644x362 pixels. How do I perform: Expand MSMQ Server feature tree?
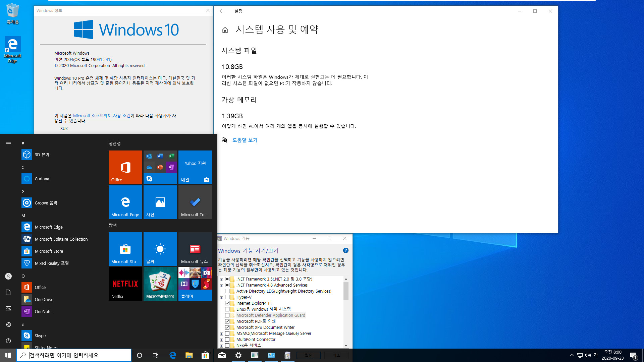[x=222, y=333]
